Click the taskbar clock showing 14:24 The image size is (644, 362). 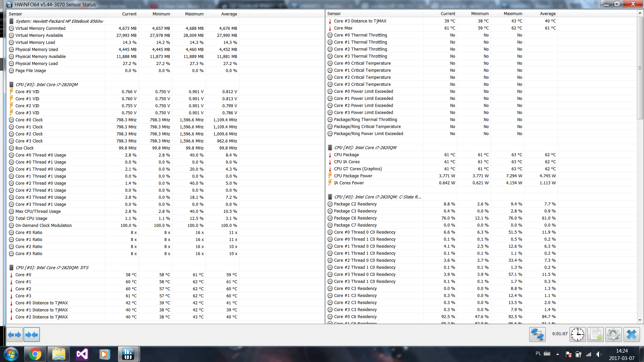pos(622,354)
